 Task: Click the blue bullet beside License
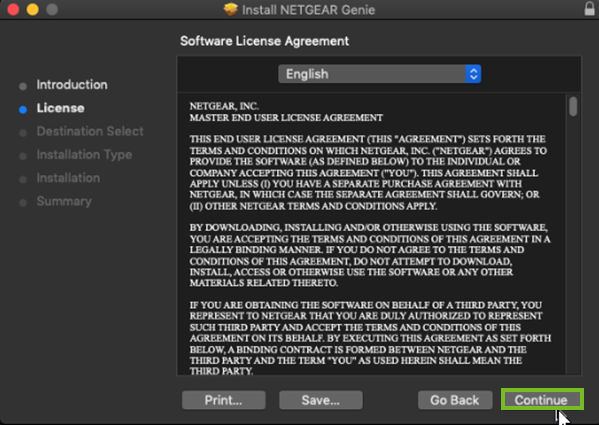pyautogui.click(x=23, y=110)
